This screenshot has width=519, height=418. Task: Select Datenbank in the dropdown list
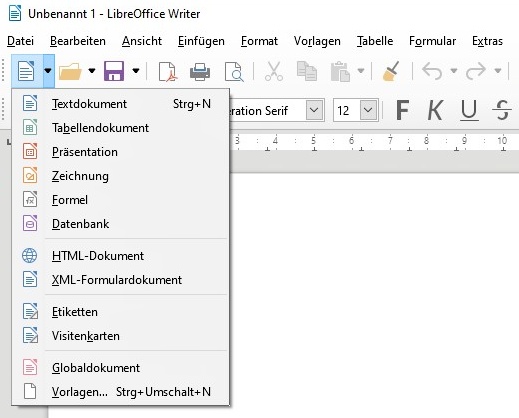(121, 224)
